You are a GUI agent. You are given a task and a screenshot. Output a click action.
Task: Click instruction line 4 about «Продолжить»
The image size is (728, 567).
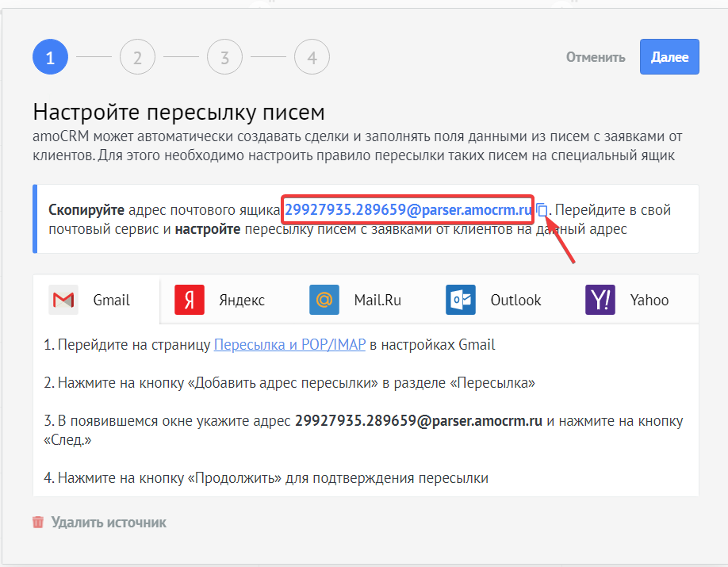point(266,478)
